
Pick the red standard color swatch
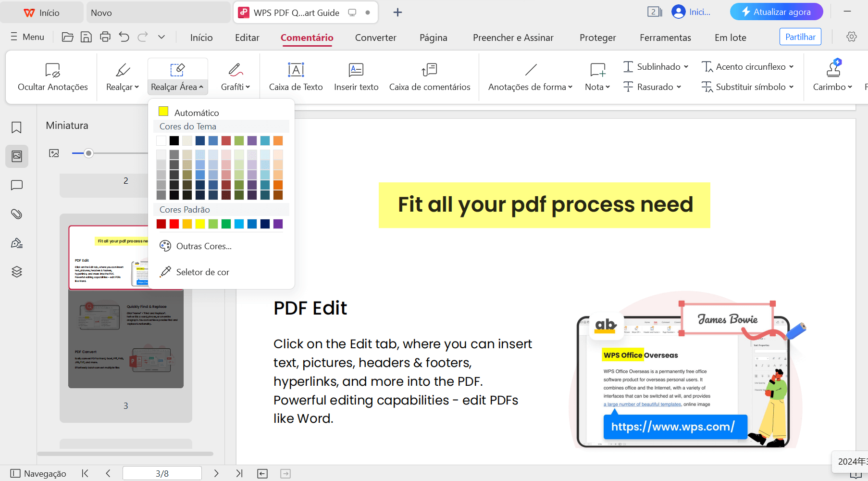(174, 224)
